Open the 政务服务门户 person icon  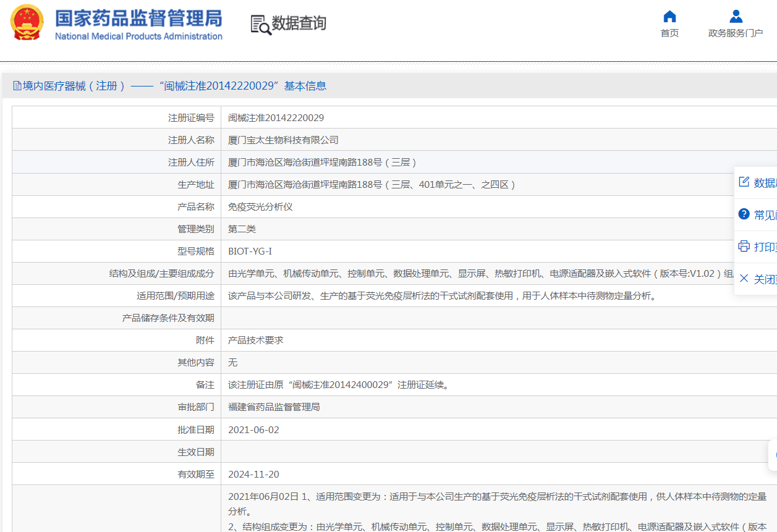click(x=736, y=16)
